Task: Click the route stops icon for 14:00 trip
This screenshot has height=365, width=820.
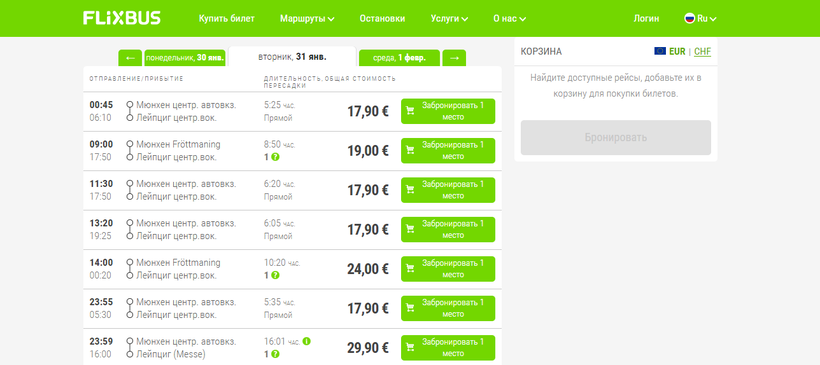Action: click(130, 269)
